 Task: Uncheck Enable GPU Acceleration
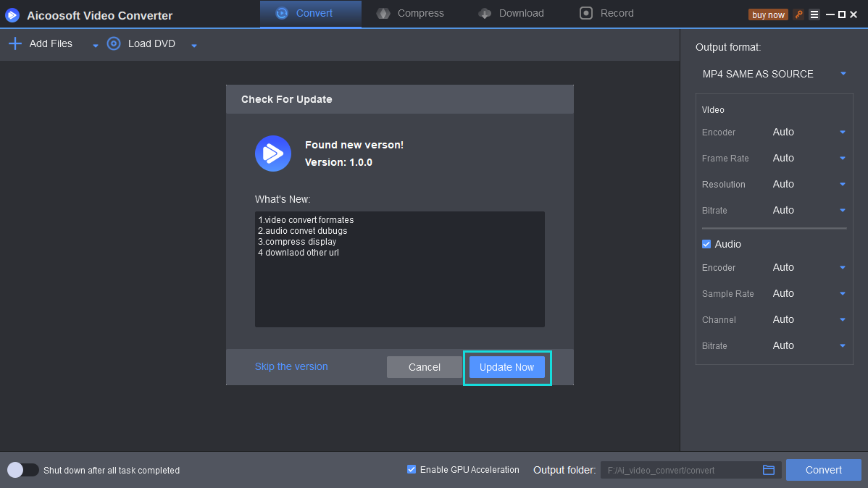[x=412, y=469]
